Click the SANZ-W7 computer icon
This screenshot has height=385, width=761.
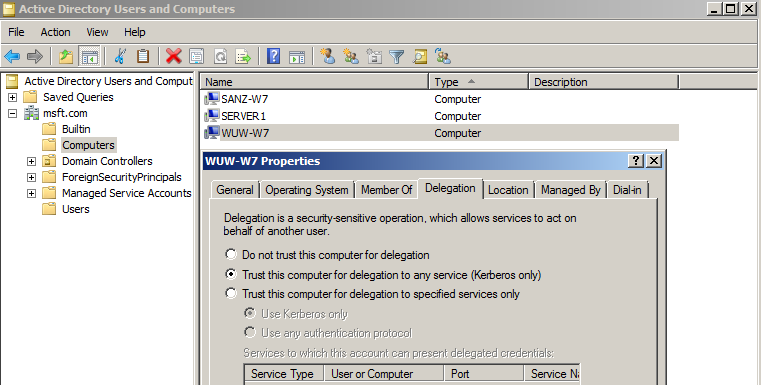pos(212,99)
